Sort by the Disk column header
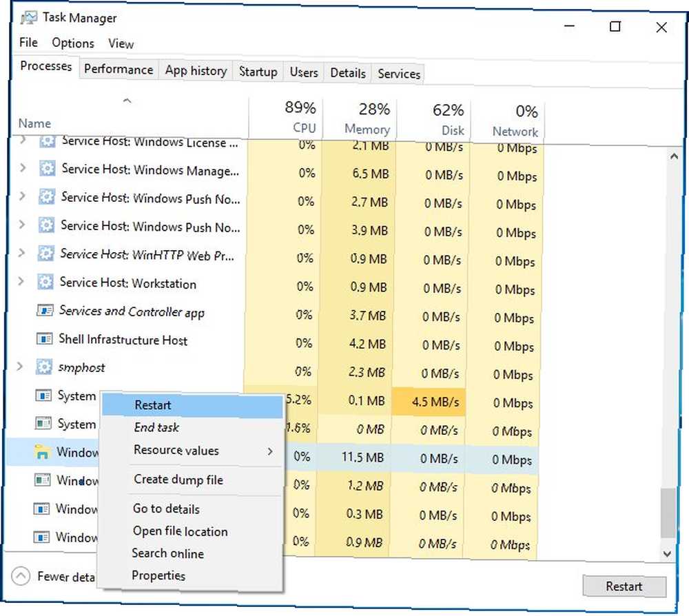The image size is (689, 616). (433, 119)
